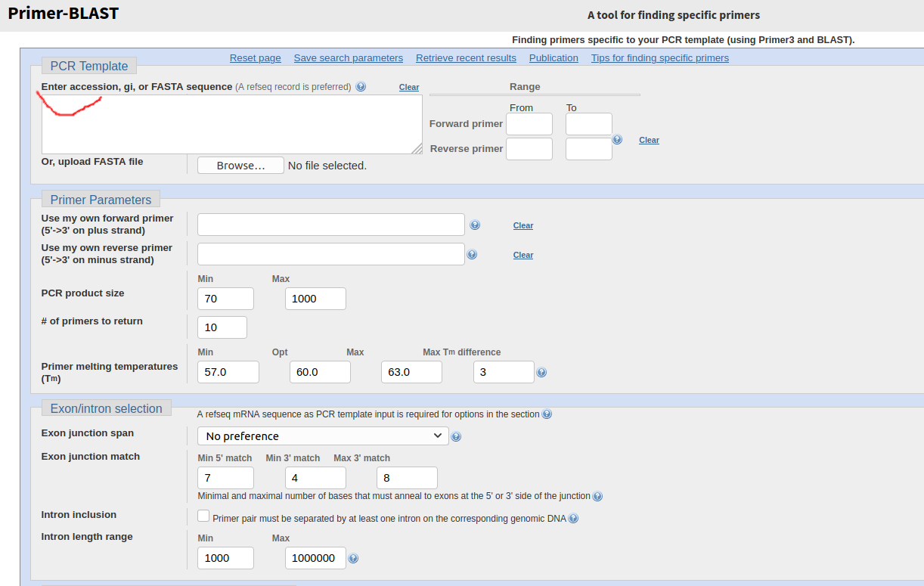
Task: Click Min 3' match field
Action: (x=315, y=478)
